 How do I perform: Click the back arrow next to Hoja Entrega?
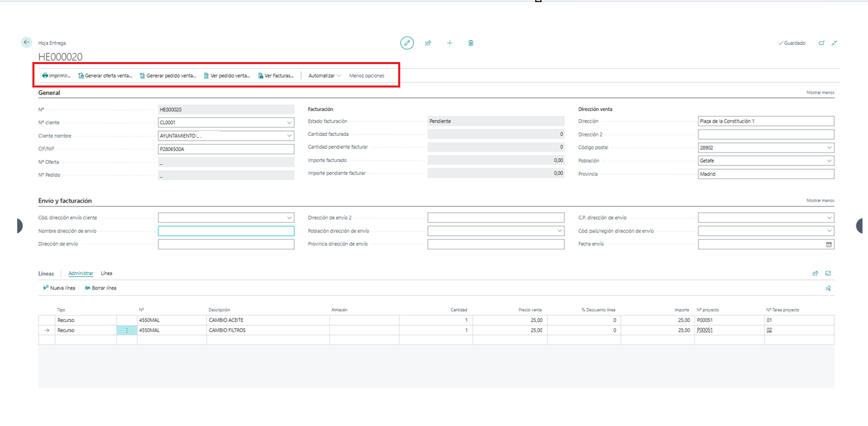pyautogui.click(x=27, y=42)
